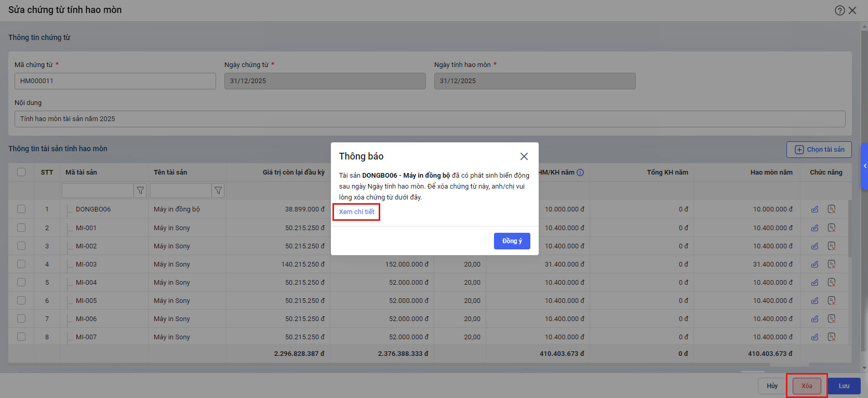The image size is (868, 398).
Task: Click the remove icon for DONGBO06 row
Action: point(831,209)
